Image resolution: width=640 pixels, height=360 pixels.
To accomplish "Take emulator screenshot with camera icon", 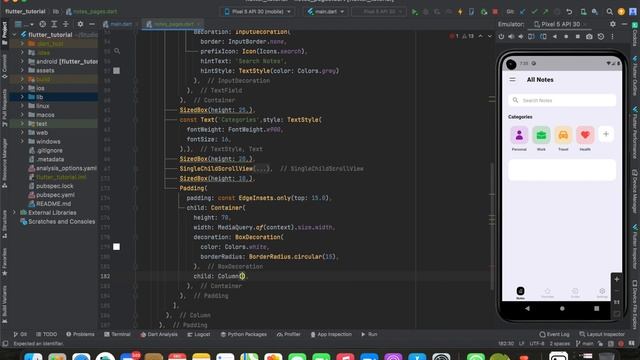I will click(589, 36).
